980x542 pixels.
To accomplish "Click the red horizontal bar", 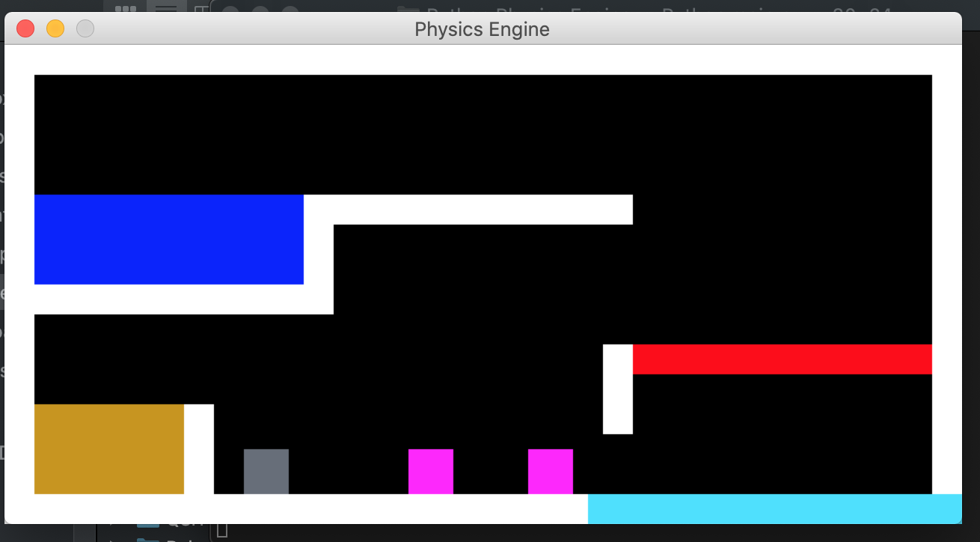I will click(783, 359).
